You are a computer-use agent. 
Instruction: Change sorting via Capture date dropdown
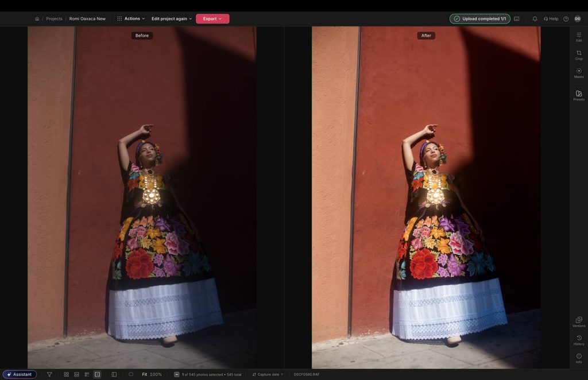tap(268, 374)
